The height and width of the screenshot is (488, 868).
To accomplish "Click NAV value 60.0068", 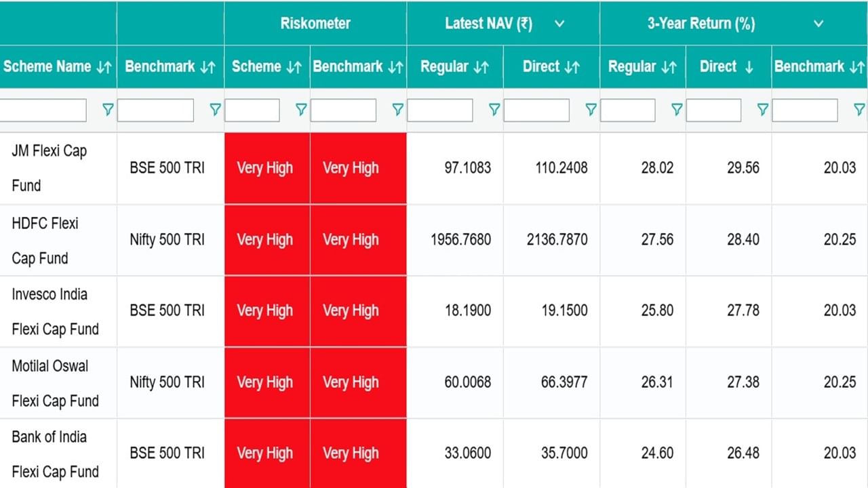I will [467, 382].
